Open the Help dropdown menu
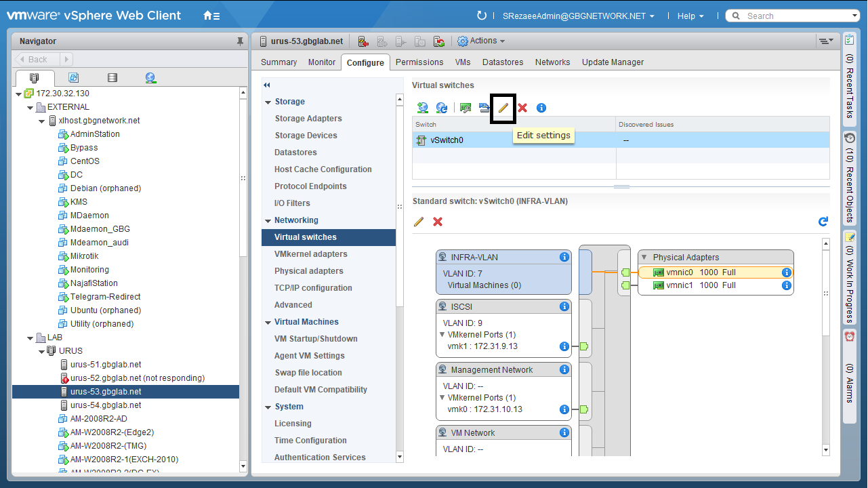The width and height of the screenshot is (868, 488). [x=690, y=16]
